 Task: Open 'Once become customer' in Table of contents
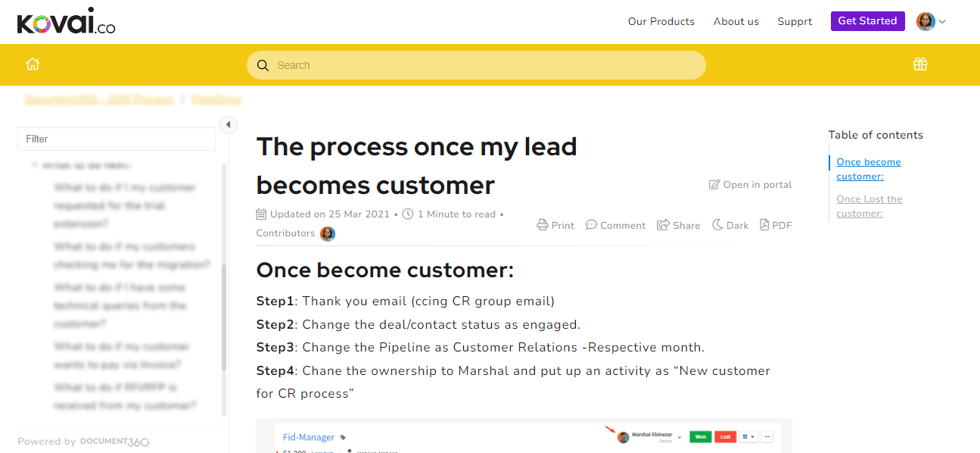coord(868,168)
